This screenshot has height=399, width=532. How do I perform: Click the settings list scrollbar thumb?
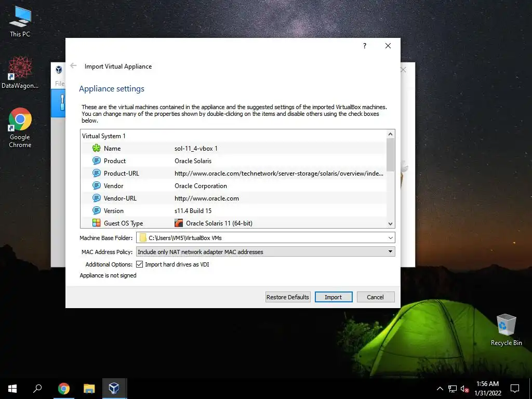pos(391,155)
